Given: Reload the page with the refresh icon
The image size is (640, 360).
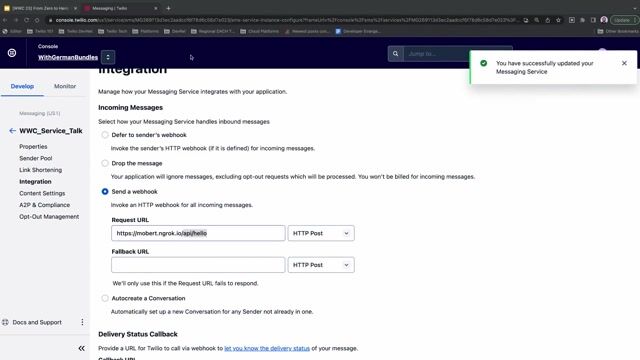Looking at the screenshot, I should [27, 20].
